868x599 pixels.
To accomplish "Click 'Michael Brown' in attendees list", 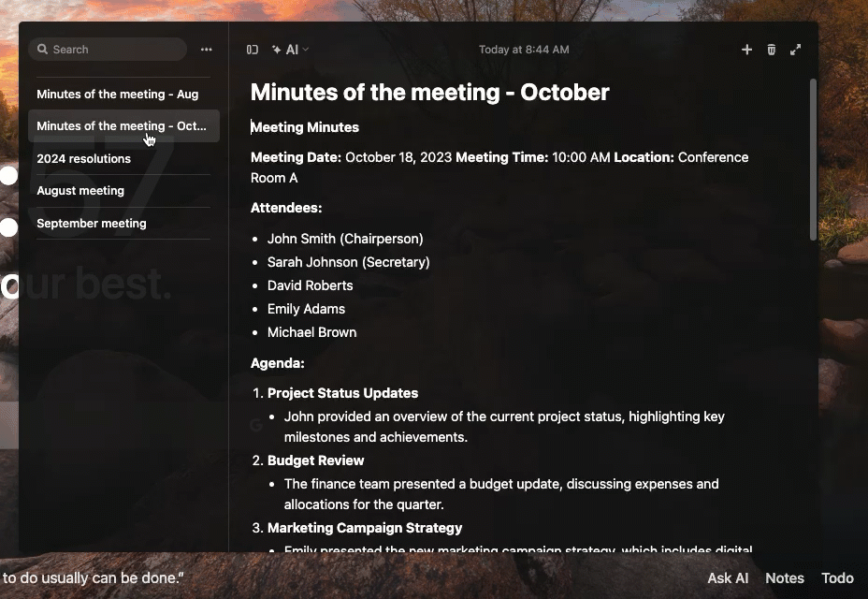I will pyautogui.click(x=311, y=332).
